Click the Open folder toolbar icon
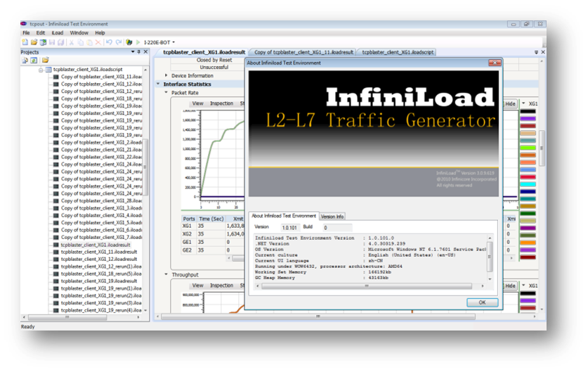Image resolution: width=588 pixels, height=372 pixels. [x=34, y=42]
